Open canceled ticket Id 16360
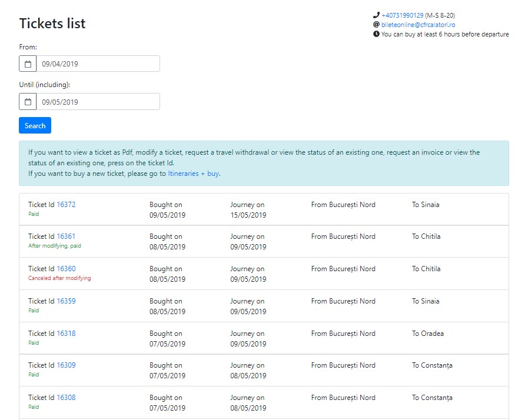 tap(66, 269)
